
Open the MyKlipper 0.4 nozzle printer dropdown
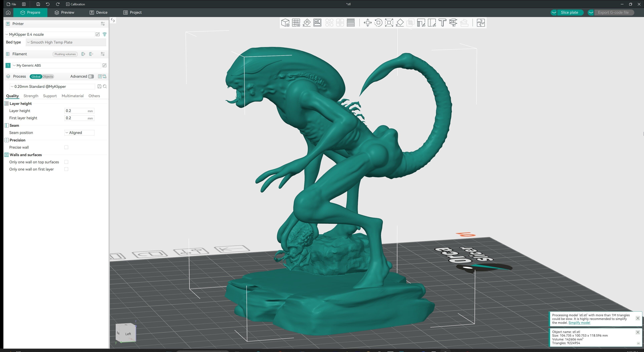coord(50,35)
